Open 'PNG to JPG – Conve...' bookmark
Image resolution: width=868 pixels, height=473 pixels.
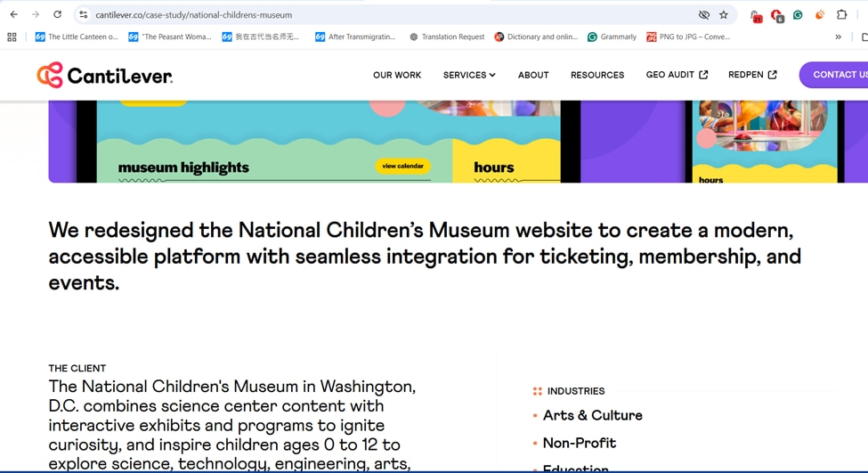pyautogui.click(x=688, y=37)
